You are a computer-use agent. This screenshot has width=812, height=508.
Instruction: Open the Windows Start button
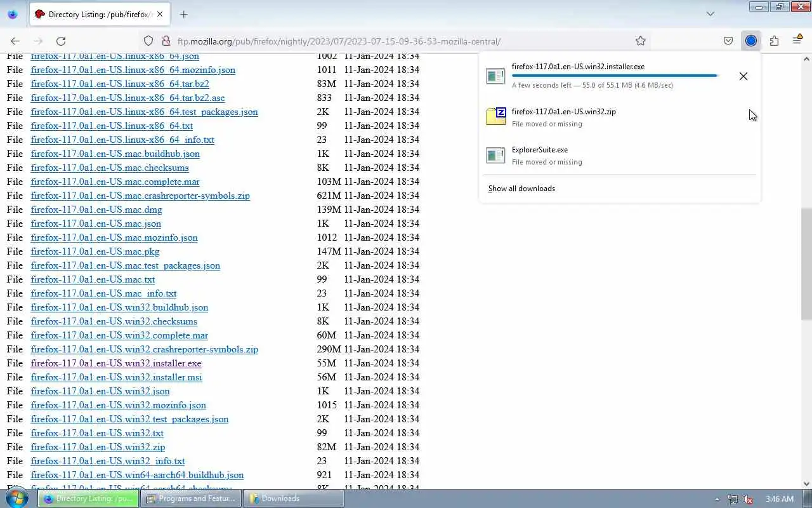tap(17, 498)
